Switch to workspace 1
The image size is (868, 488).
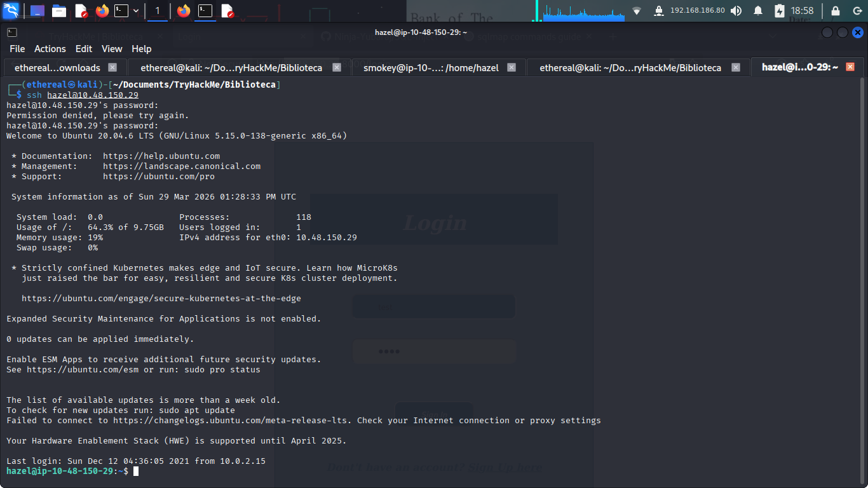click(158, 11)
